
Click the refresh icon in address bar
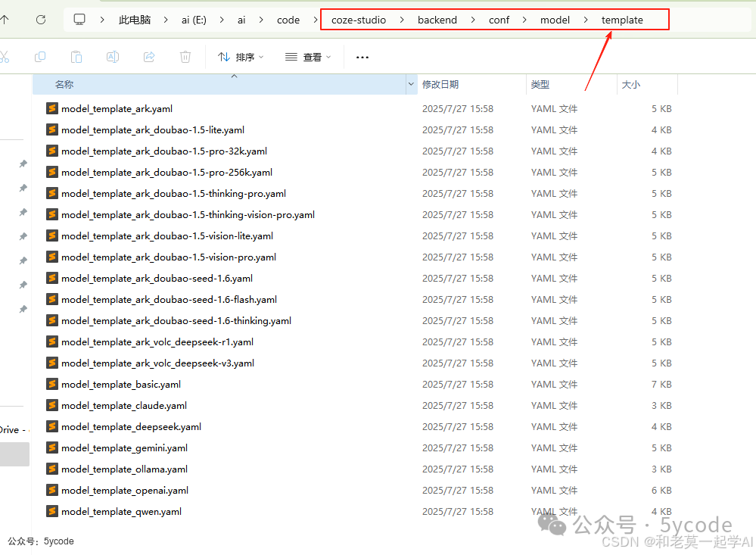click(41, 20)
